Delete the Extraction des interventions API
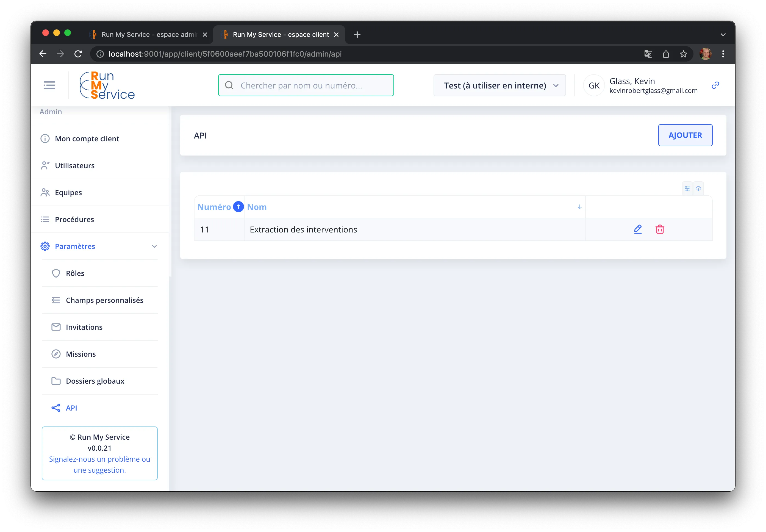This screenshot has height=532, width=766. 659,229
